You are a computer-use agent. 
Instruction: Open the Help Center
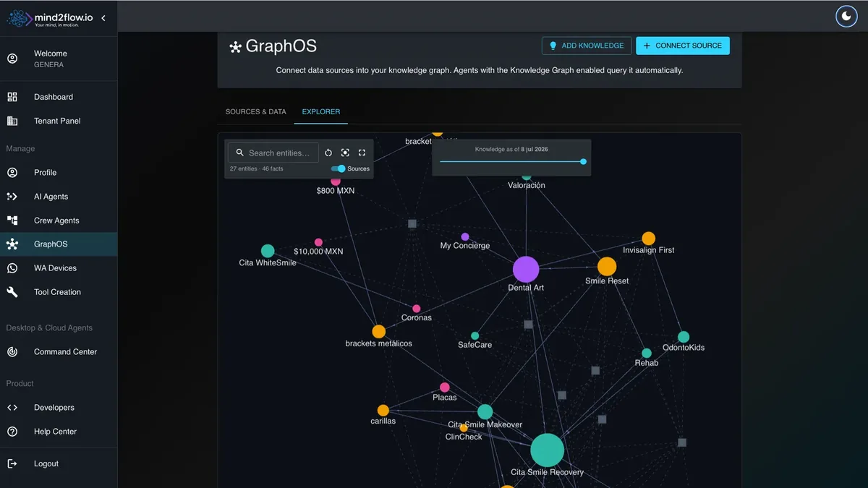59,432
